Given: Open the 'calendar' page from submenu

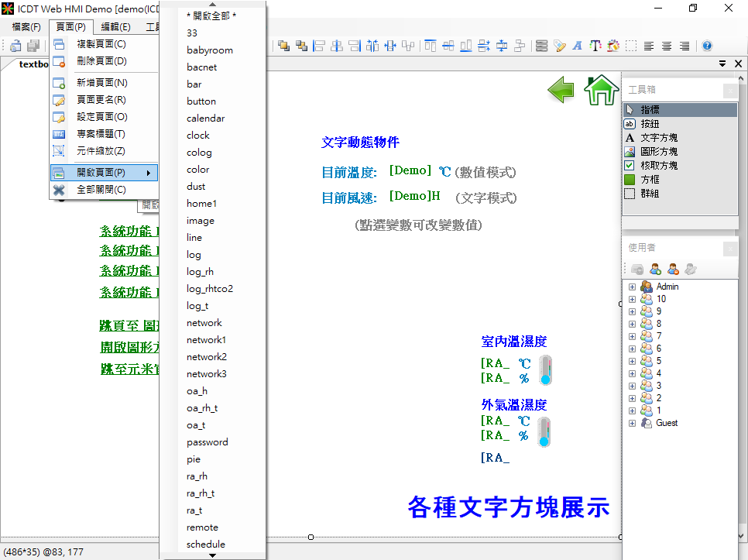Looking at the screenshot, I should (x=205, y=119).
